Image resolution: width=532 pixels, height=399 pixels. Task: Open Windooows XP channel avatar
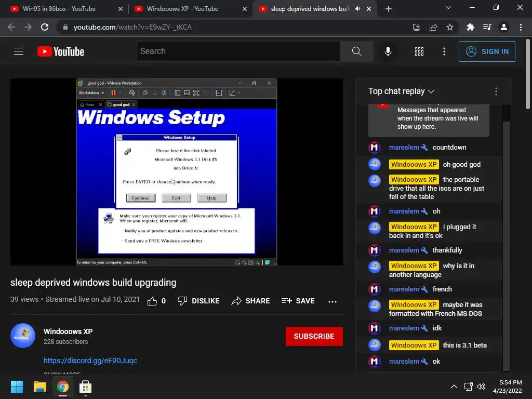point(23,336)
